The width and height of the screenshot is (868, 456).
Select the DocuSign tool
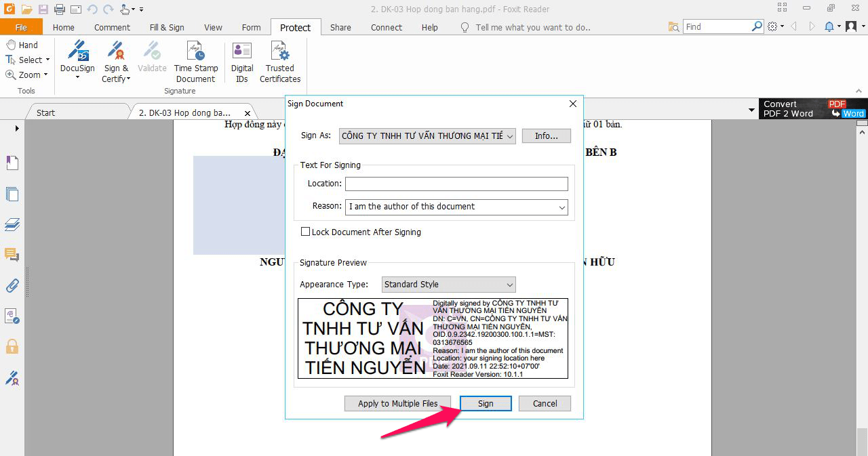coord(77,61)
